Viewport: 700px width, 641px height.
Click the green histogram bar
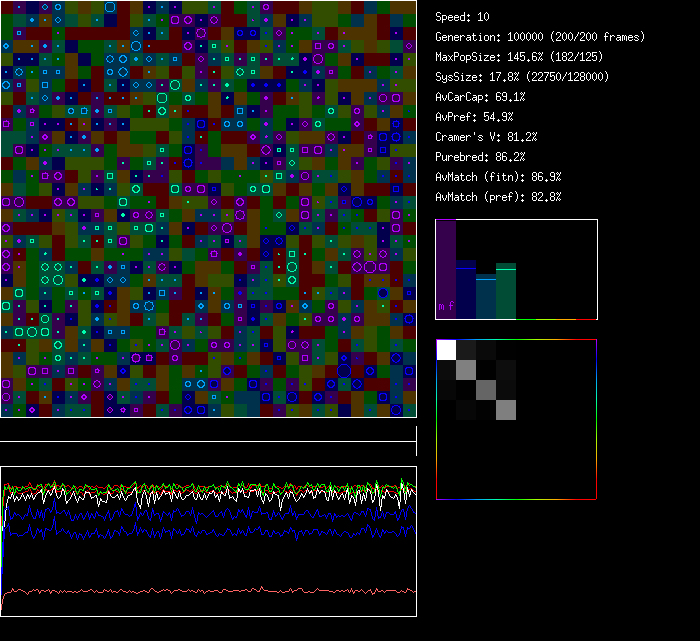pyautogui.click(x=506, y=291)
